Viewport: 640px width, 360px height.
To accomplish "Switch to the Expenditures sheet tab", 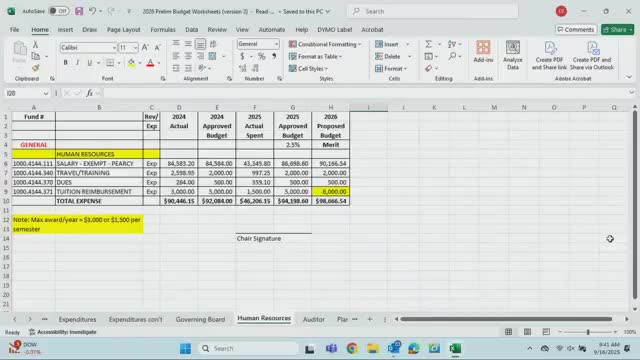I will tap(78, 319).
